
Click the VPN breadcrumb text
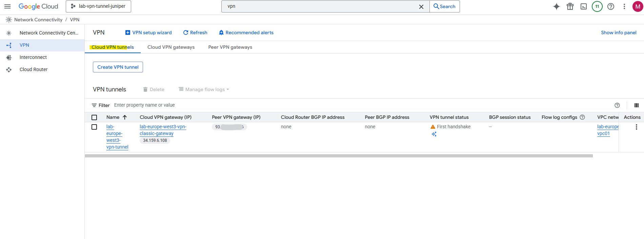(75, 20)
